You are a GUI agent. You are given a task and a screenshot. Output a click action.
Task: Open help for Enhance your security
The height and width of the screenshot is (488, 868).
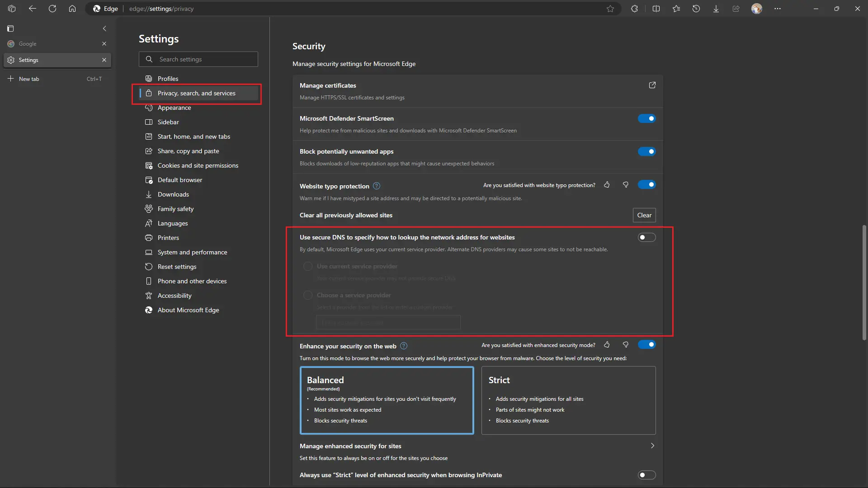click(x=404, y=346)
